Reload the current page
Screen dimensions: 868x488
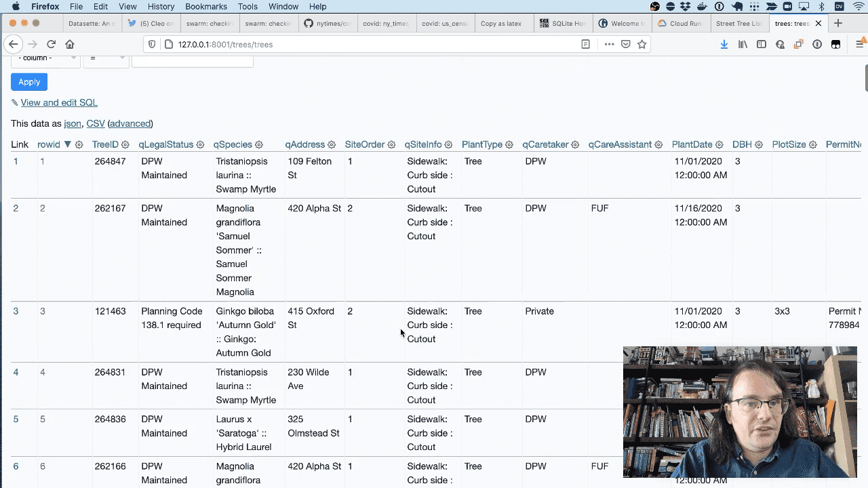pos(51,44)
